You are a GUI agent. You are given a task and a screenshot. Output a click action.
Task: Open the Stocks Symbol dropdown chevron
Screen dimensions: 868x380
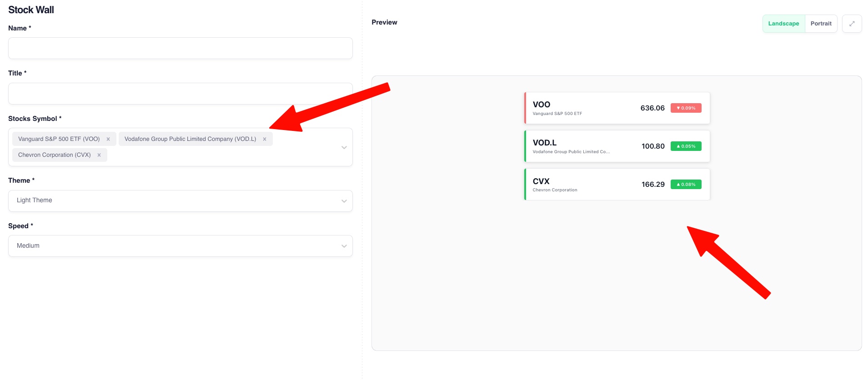344,147
